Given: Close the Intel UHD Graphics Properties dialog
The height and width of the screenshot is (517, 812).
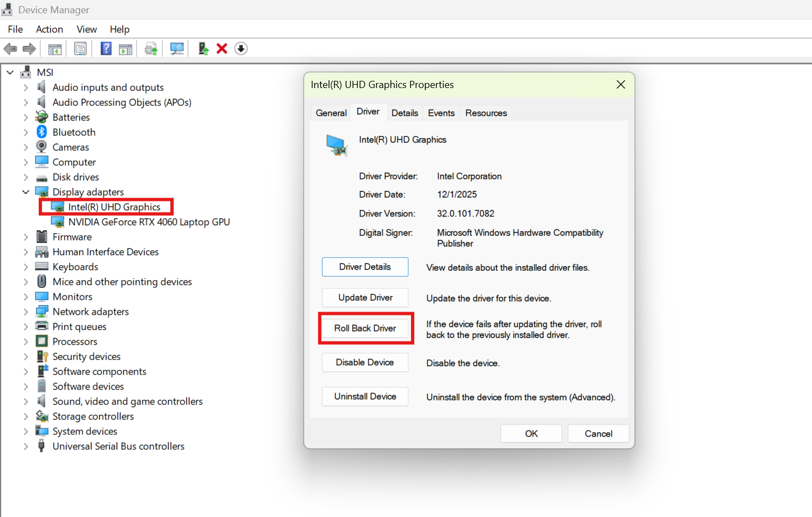Looking at the screenshot, I should [621, 85].
